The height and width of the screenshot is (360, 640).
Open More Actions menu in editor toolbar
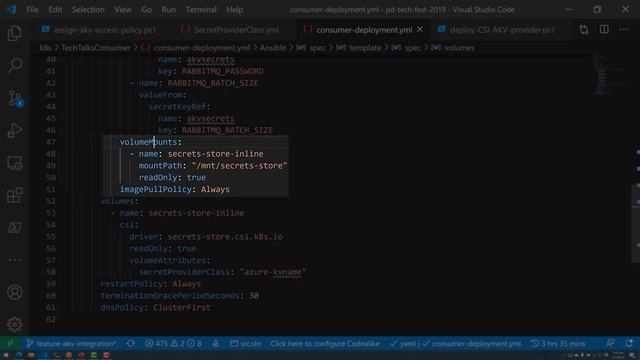click(x=624, y=29)
